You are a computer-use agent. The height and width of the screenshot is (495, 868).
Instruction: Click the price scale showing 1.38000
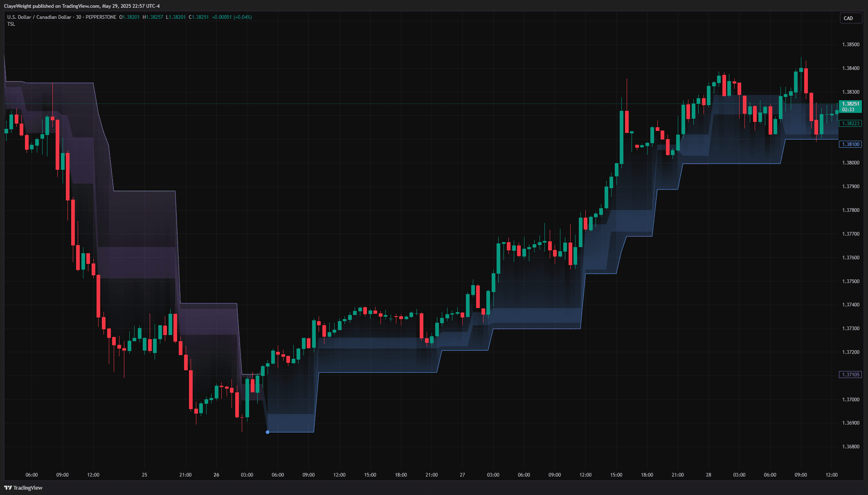tap(850, 162)
